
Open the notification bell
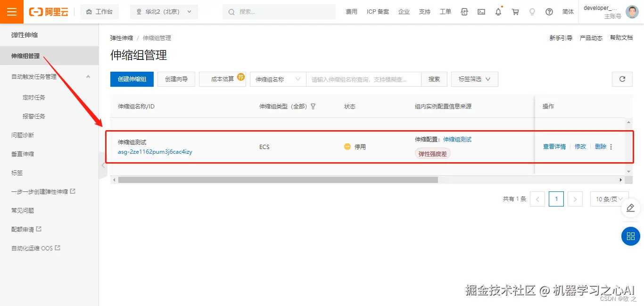pos(498,11)
